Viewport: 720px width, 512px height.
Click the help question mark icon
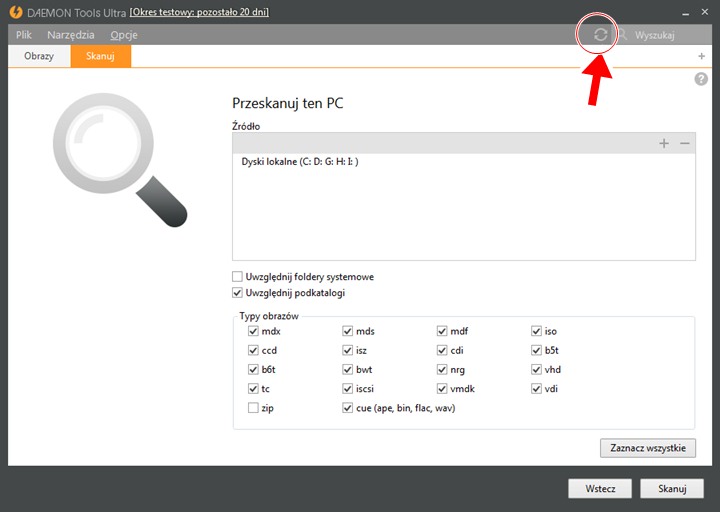[701, 79]
